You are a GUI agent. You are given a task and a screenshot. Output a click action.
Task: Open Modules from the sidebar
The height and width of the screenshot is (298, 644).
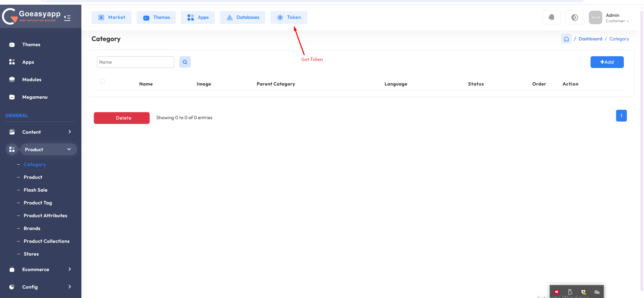pyautogui.click(x=32, y=79)
